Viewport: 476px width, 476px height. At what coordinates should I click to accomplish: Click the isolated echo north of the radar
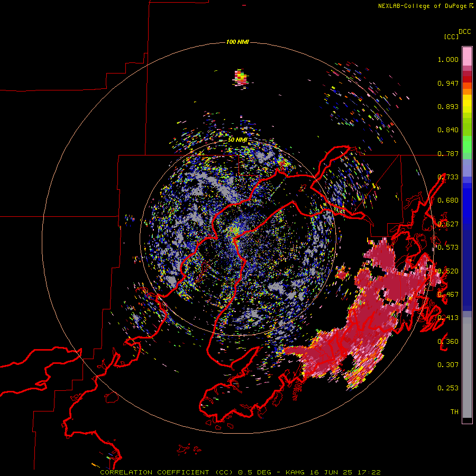[241, 78]
